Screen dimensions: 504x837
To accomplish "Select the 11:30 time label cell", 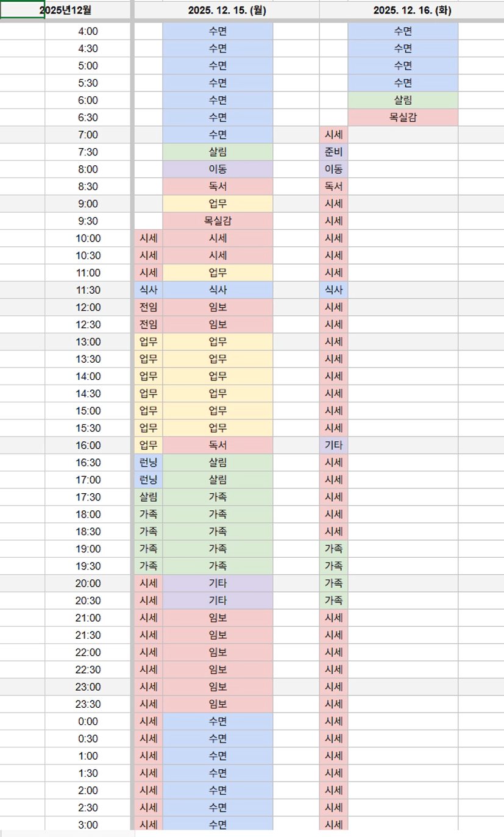I will [x=88, y=290].
